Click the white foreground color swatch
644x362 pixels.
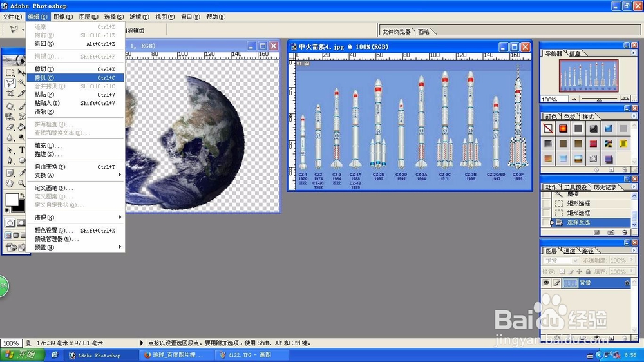pos(12,199)
